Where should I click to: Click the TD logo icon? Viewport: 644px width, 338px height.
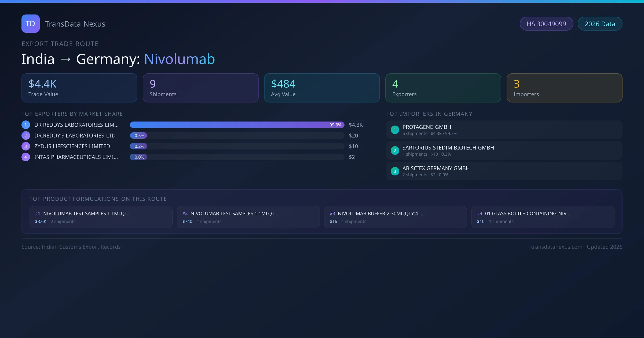30,24
